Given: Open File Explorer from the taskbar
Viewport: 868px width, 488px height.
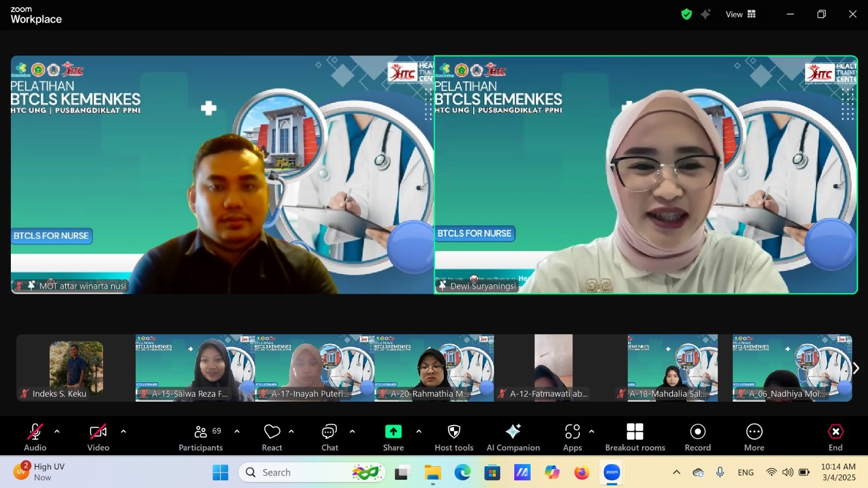Looking at the screenshot, I should (x=432, y=473).
